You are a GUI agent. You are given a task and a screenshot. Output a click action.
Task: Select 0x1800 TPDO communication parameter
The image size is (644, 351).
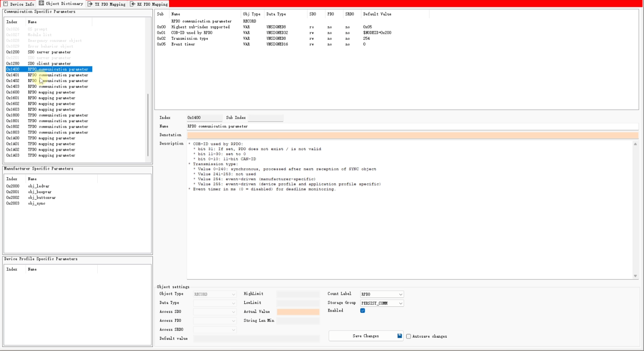tap(49, 115)
